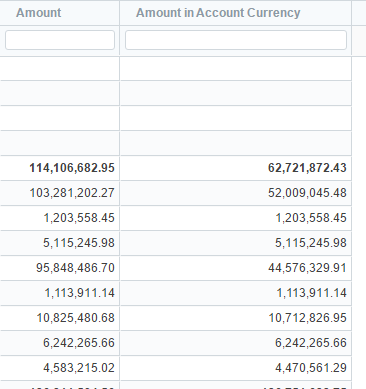366x389 pixels.
Task: Select 1,203,558.45 in Account Currency column
Action: (x=236, y=218)
